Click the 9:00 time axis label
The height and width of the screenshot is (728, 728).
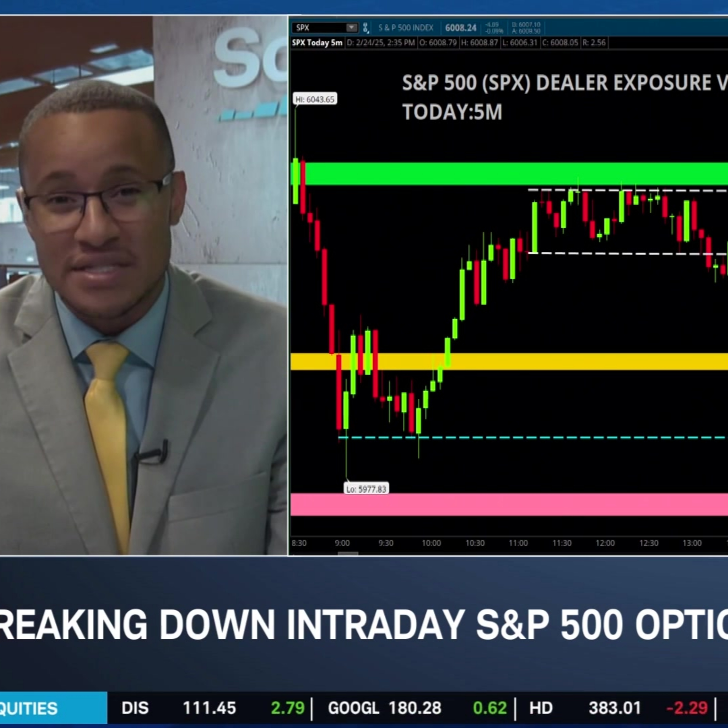pyautogui.click(x=342, y=543)
